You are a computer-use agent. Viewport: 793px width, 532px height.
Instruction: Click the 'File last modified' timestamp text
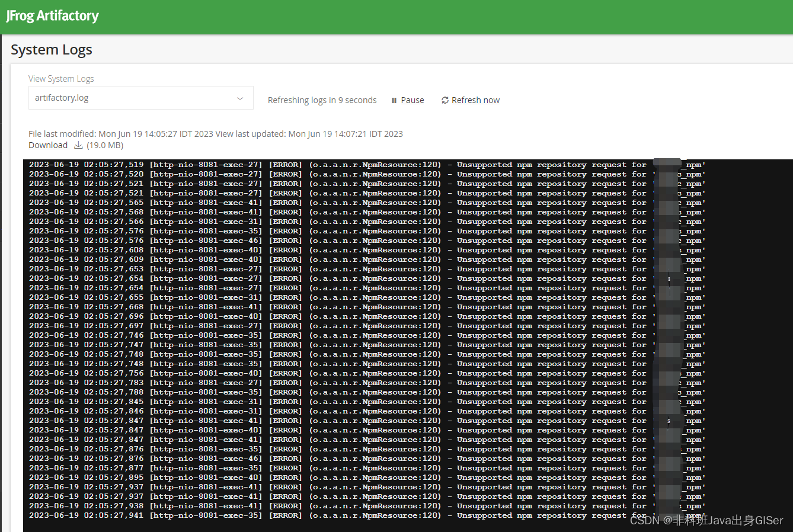click(x=121, y=134)
